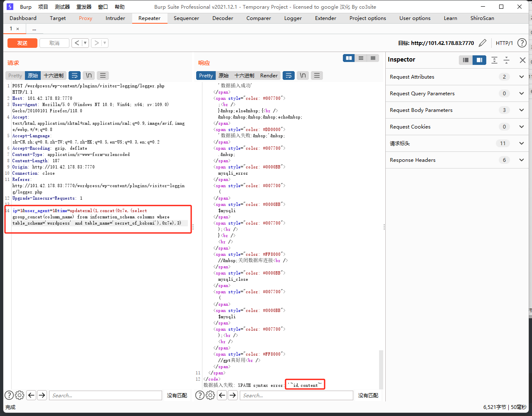
Task: Click the history forward arrow button
Action: (x=96, y=43)
